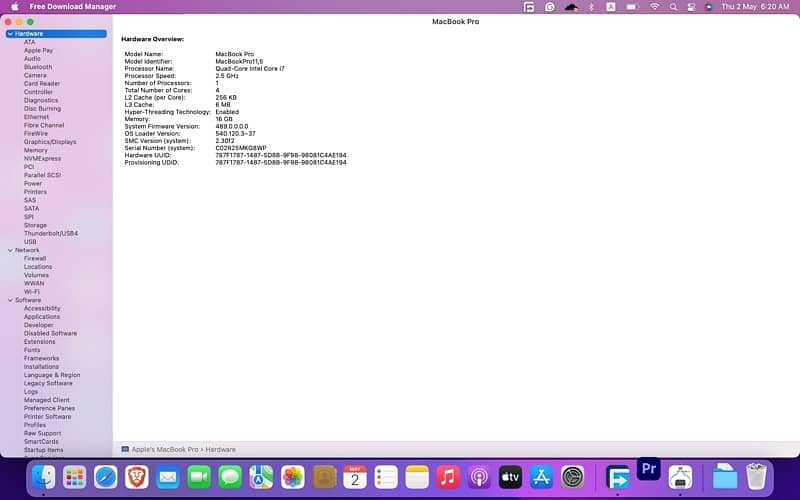Open the Trash in the dock

click(x=756, y=477)
